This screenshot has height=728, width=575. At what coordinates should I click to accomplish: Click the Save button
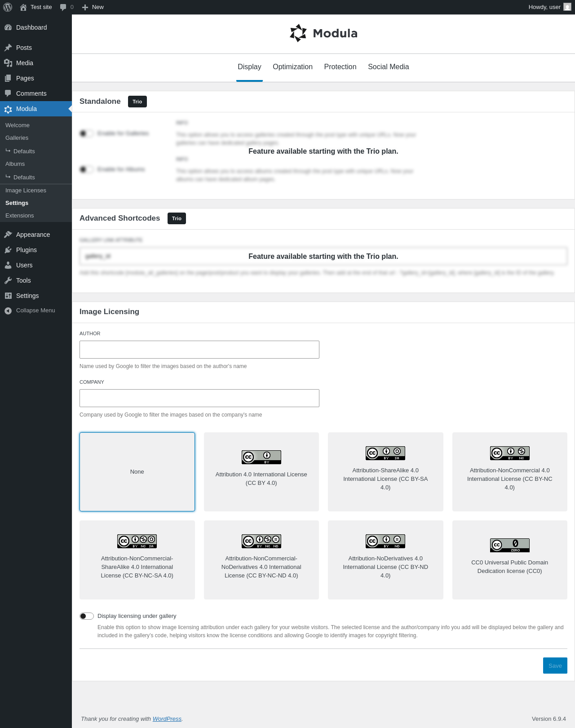click(555, 666)
